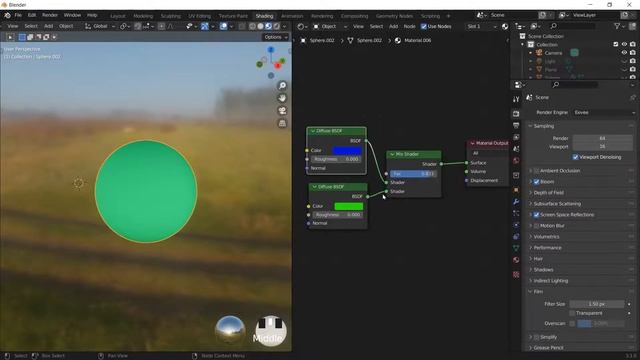Collapse the Sampling panel
This screenshot has width=640, height=360.
pyautogui.click(x=544, y=126)
